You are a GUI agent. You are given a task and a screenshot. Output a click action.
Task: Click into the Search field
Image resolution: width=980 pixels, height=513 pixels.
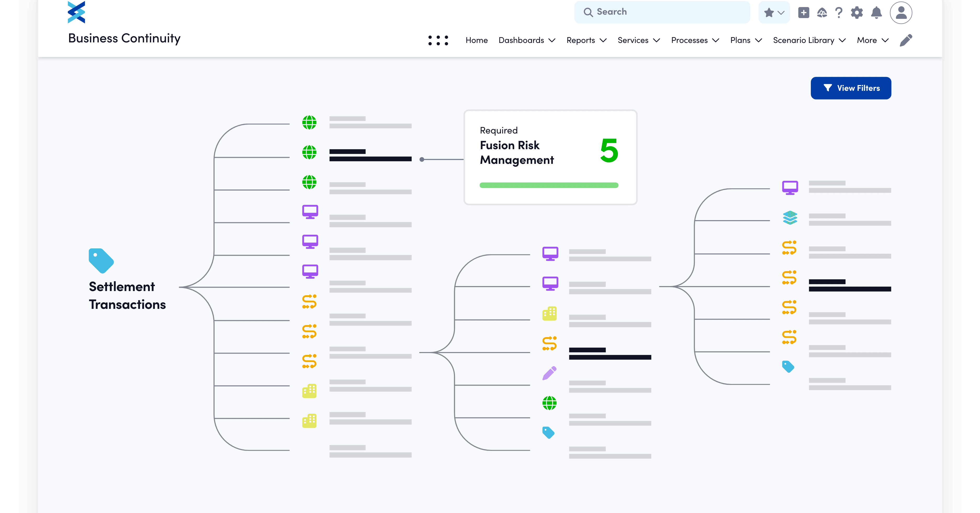point(662,12)
